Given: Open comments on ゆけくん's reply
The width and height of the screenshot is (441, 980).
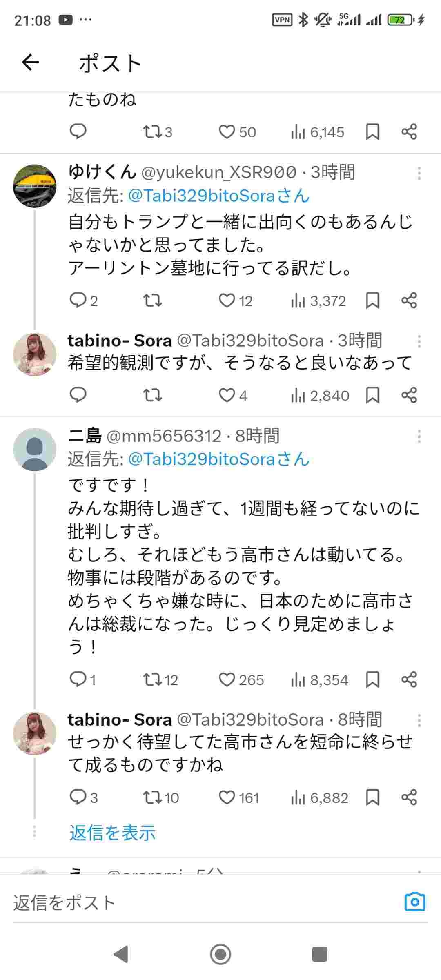Looking at the screenshot, I should pos(78,301).
